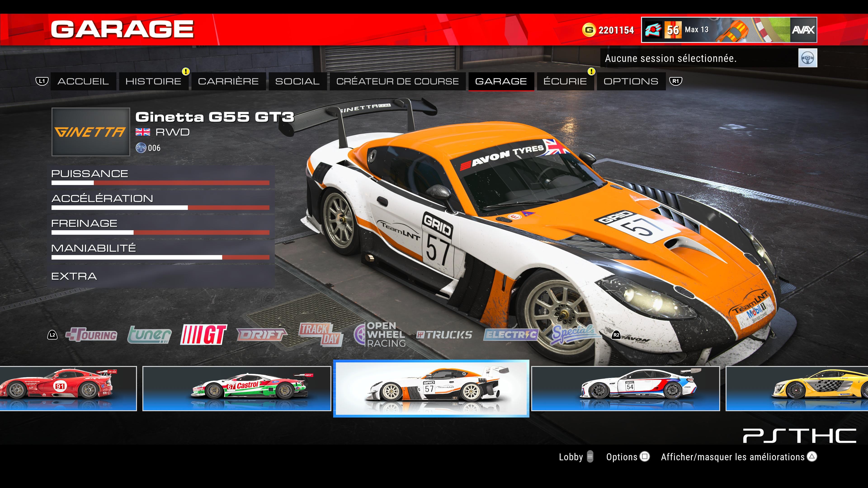The width and height of the screenshot is (868, 488).
Task: Click the bottom Options prompt
Action: pos(622,457)
